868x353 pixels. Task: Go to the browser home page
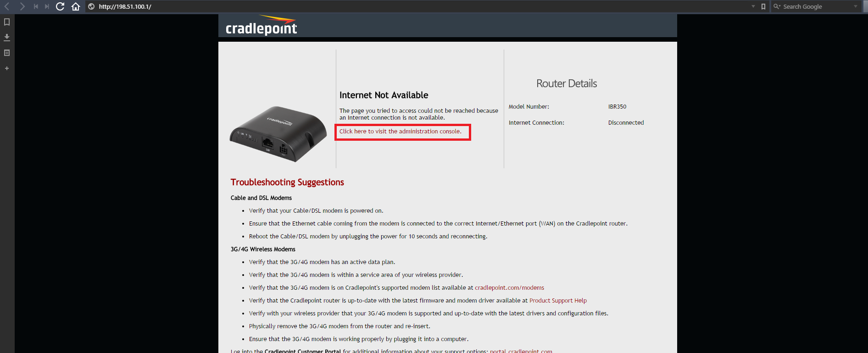(x=76, y=6)
